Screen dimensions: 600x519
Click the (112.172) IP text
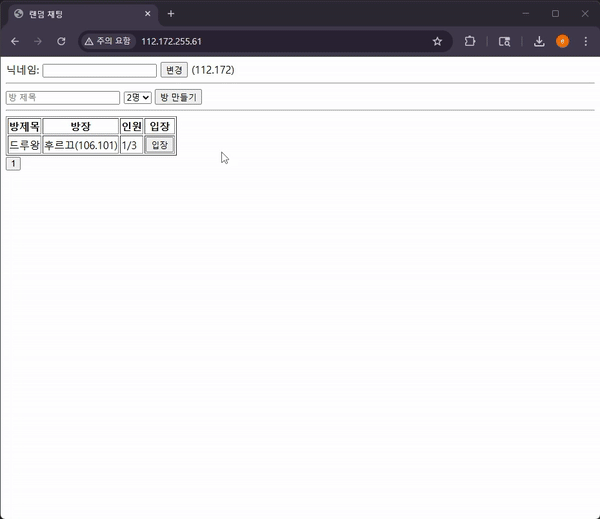213,70
